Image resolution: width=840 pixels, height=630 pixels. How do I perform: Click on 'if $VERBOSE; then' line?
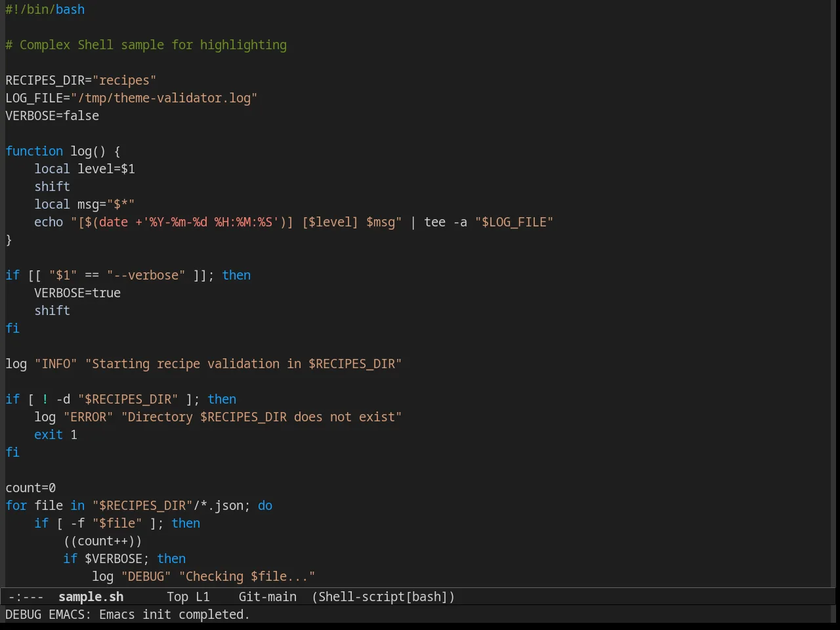pos(125,558)
